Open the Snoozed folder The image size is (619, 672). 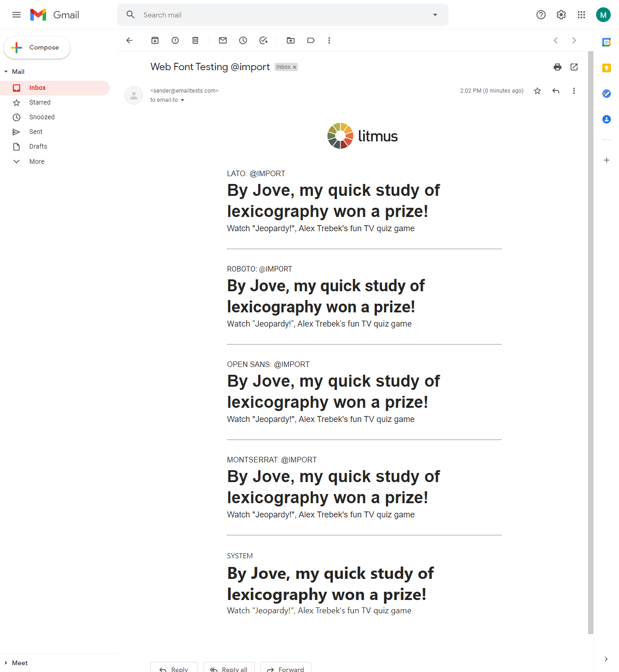tap(41, 117)
